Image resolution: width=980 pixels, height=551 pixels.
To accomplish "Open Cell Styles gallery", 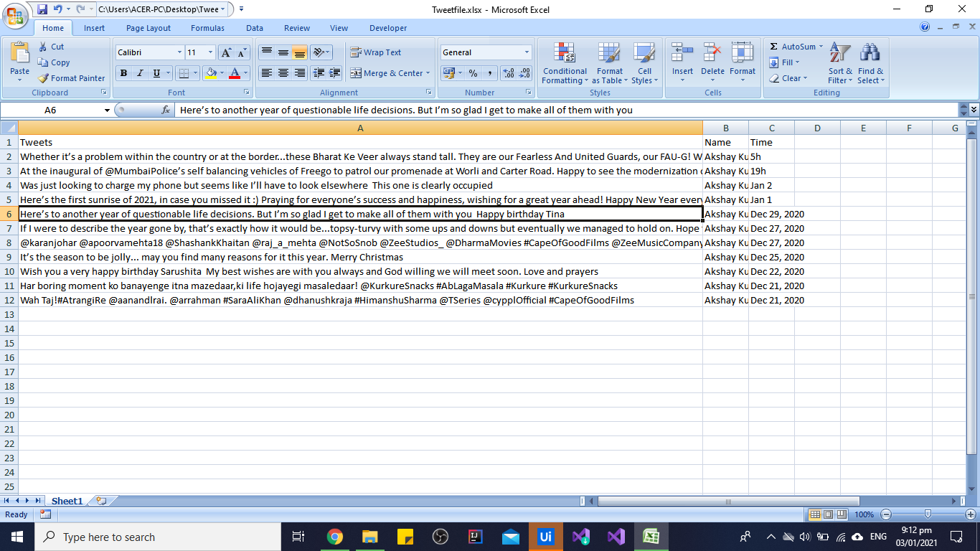I will tap(644, 63).
